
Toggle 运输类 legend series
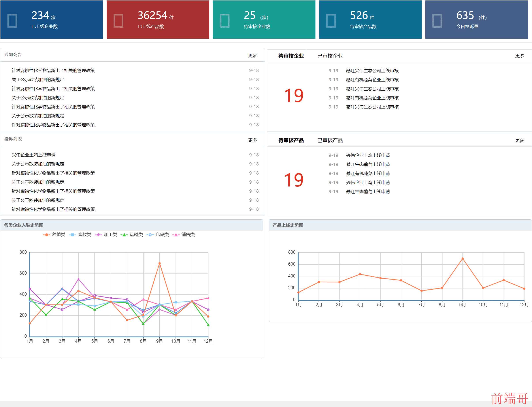click(x=132, y=234)
